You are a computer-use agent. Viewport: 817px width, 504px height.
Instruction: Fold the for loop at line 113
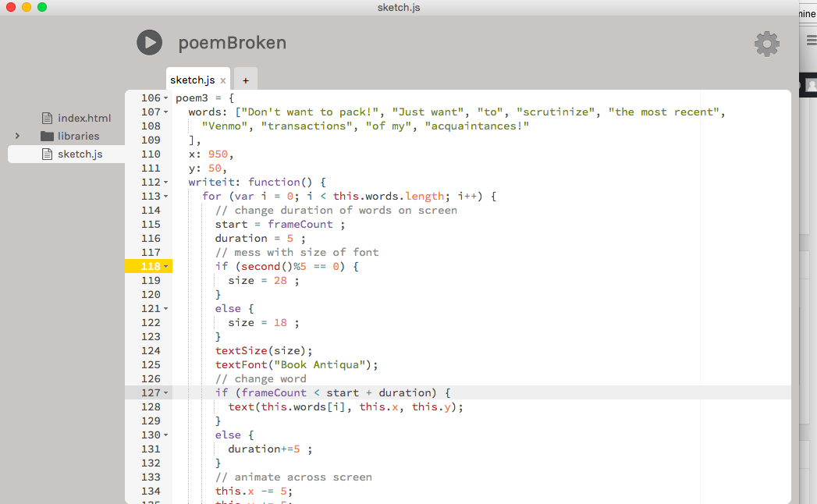click(166, 197)
